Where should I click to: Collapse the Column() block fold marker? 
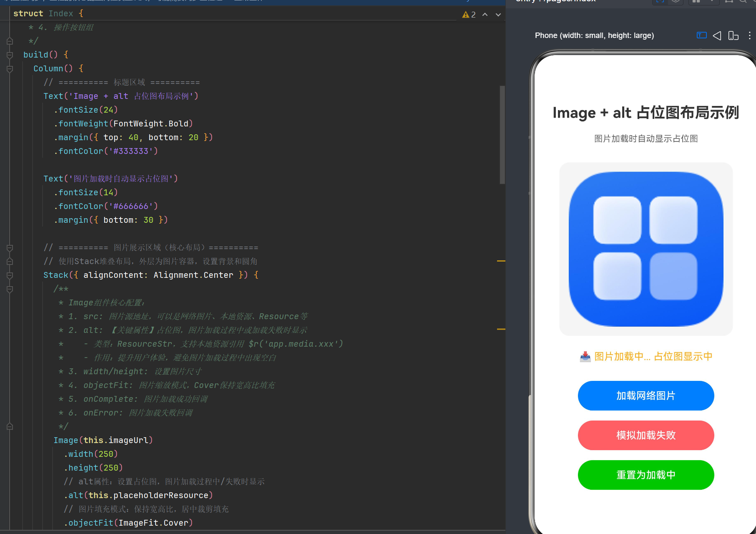[10, 69]
